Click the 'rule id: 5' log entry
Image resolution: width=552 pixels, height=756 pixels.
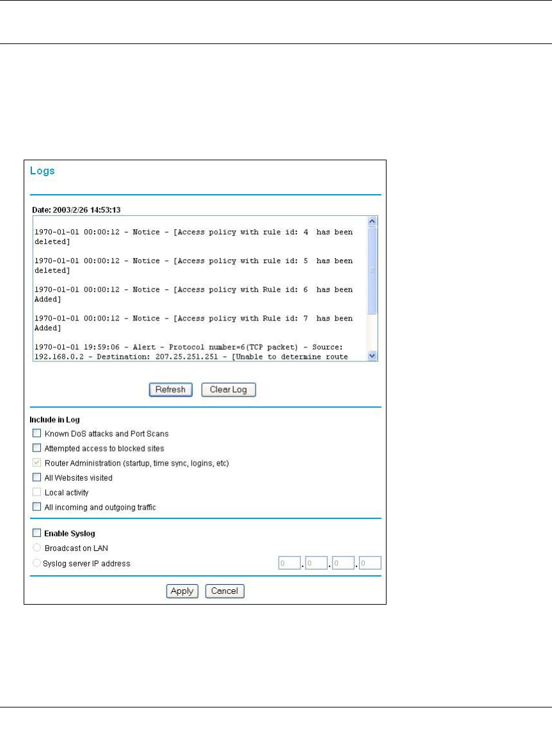(x=194, y=266)
